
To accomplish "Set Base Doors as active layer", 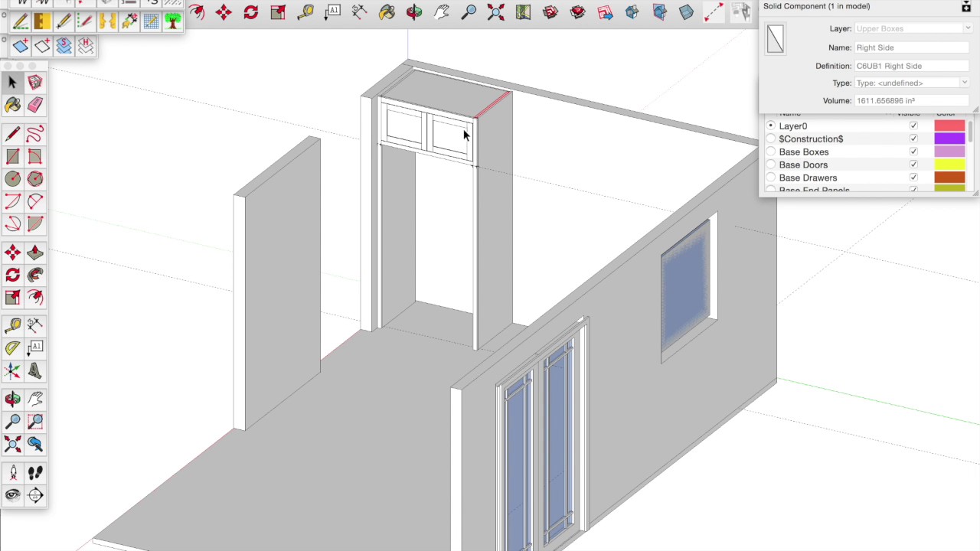I will [x=771, y=165].
